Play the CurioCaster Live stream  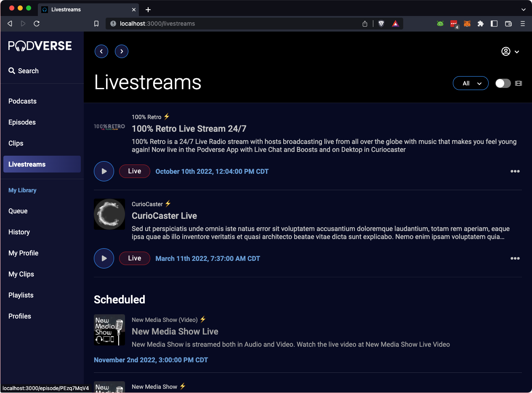click(x=104, y=258)
